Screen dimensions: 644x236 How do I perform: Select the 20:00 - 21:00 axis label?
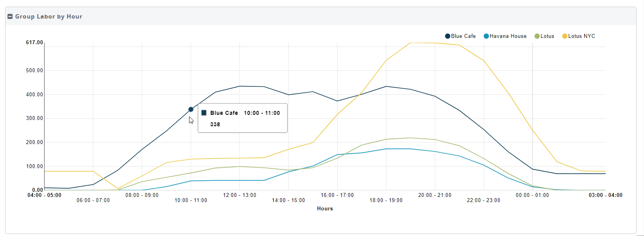(435, 195)
